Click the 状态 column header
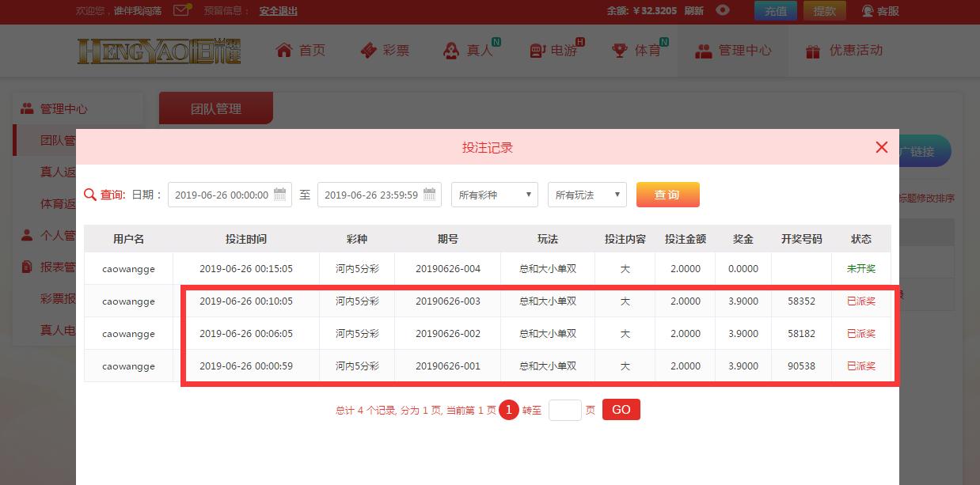The height and width of the screenshot is (485, 980). click(x=861, y=239)
